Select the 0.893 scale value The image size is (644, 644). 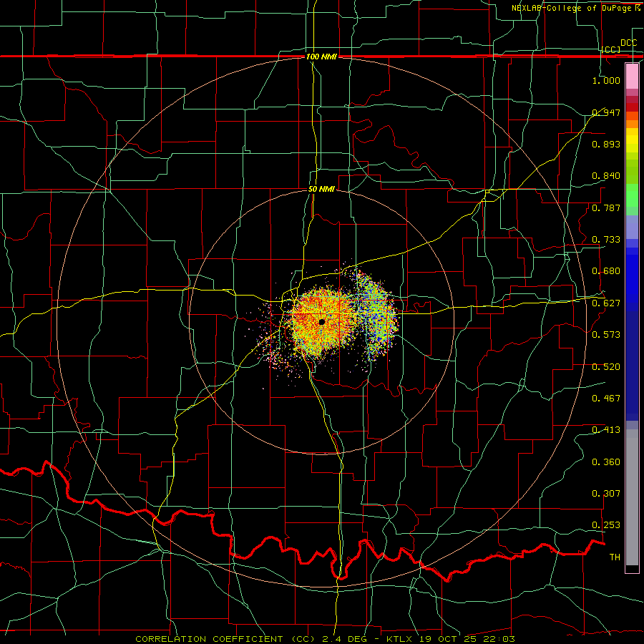click(606, 144)
